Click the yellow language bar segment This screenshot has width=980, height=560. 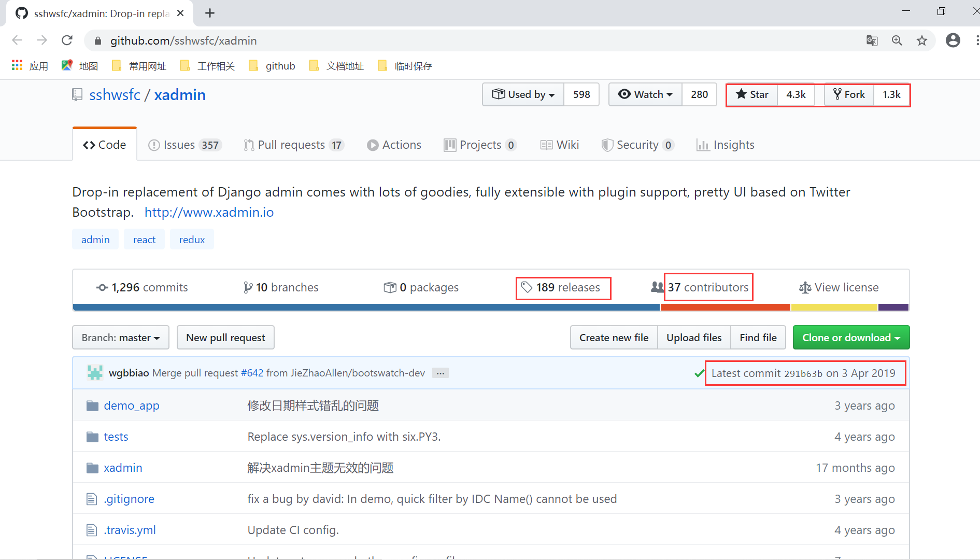834,307
